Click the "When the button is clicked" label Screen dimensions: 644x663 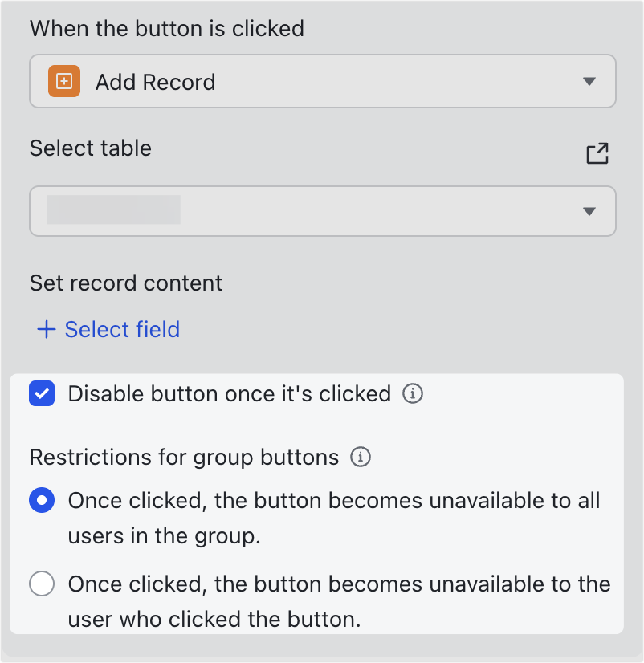(x=167, y=30)
